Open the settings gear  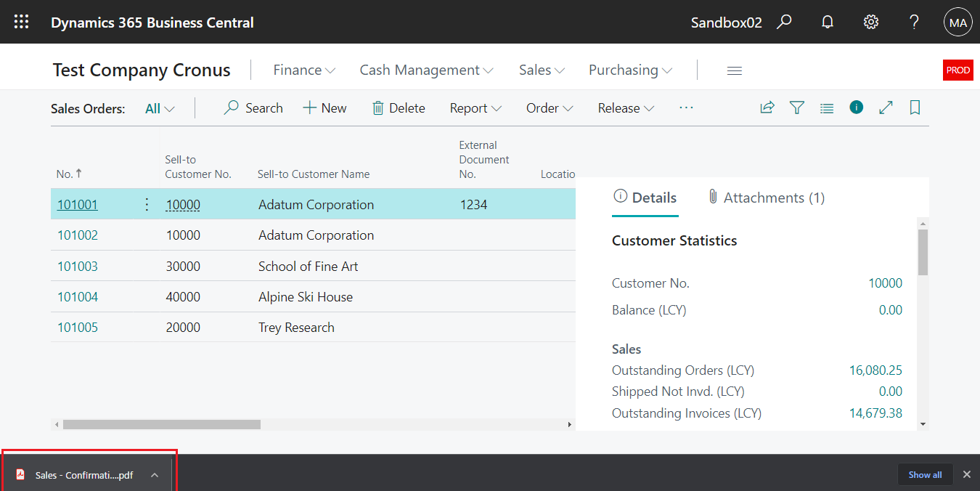pyautogui.click(x=870, y=22)
